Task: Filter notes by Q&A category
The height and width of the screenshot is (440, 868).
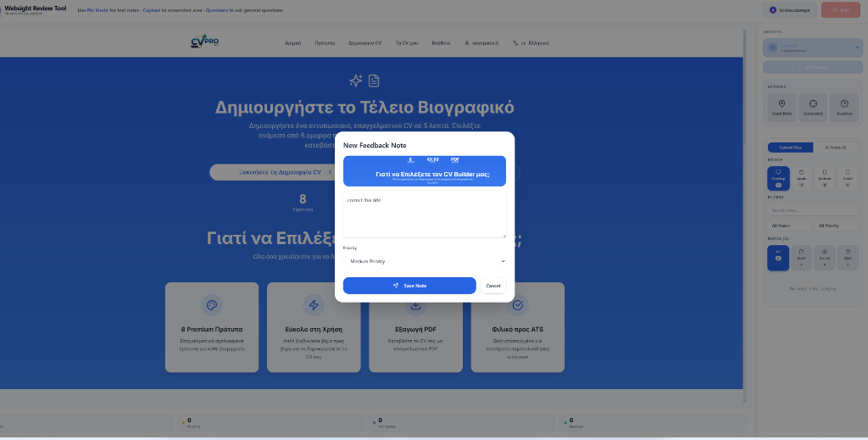Action: pos(848,258)
